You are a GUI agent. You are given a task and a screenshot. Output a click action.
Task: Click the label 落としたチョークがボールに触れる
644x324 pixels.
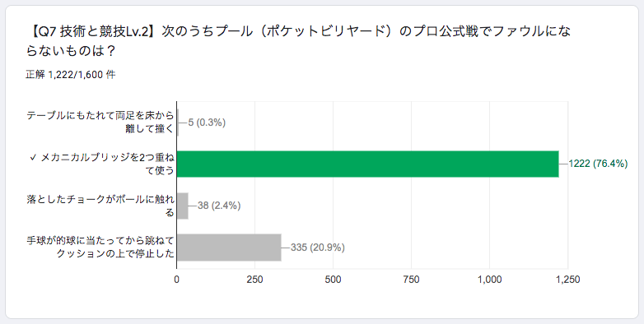click(x=100, y=206)
